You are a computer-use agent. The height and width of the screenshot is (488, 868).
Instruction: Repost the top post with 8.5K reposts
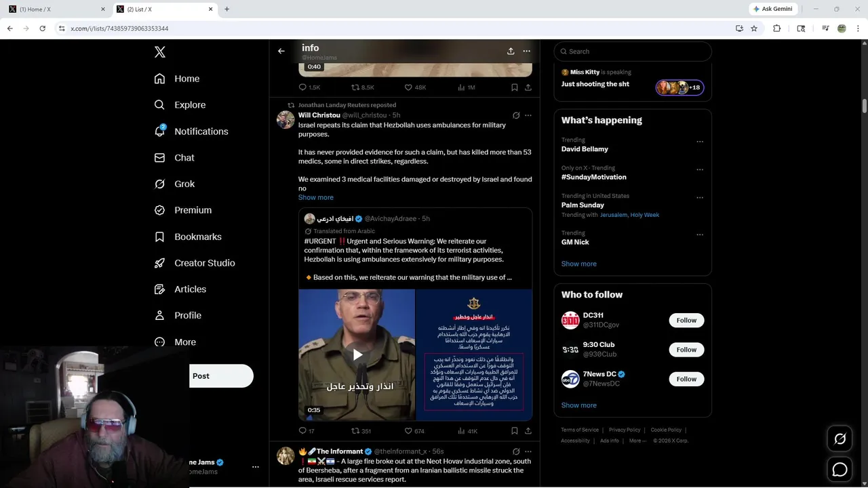point(362,87)
